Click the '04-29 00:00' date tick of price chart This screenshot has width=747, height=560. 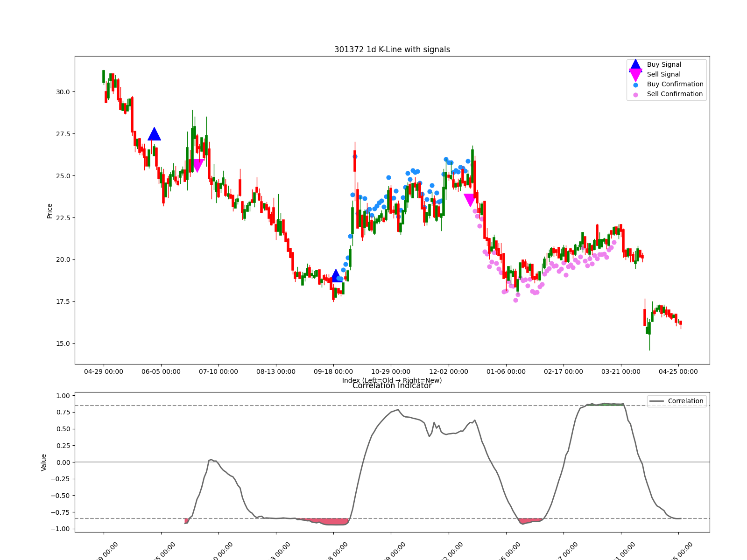tap(104, 372)
